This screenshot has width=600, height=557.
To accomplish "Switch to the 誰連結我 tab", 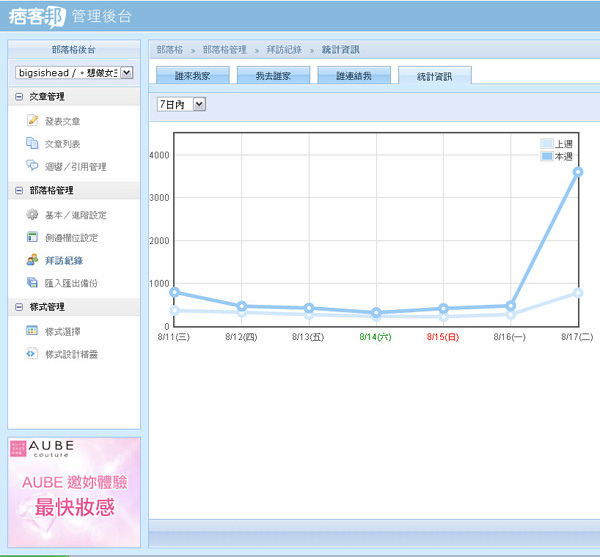I will tap(353, 76).
